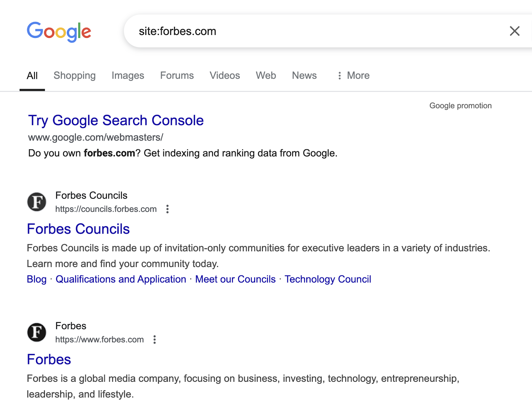Expand the More tab options
This screenshot has height=418, width=532.
[x=358, y=76]
